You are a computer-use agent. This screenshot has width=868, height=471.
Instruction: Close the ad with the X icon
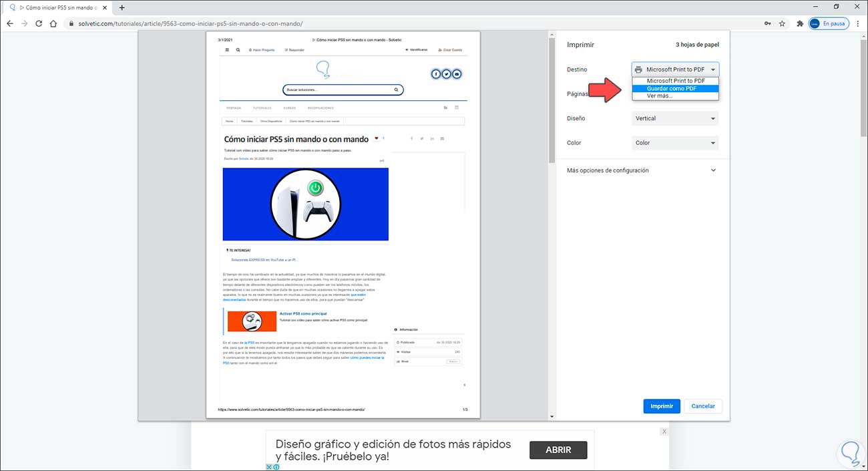tap(664, 432)
